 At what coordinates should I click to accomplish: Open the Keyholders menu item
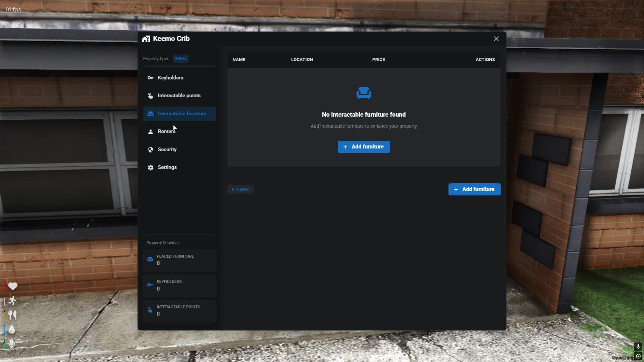click(170, 78)
